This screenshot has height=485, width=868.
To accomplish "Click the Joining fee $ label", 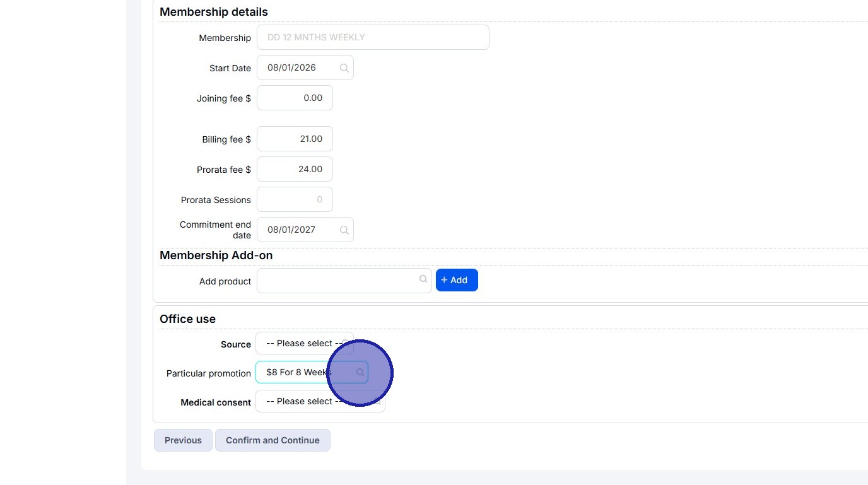I will (224, 98).
